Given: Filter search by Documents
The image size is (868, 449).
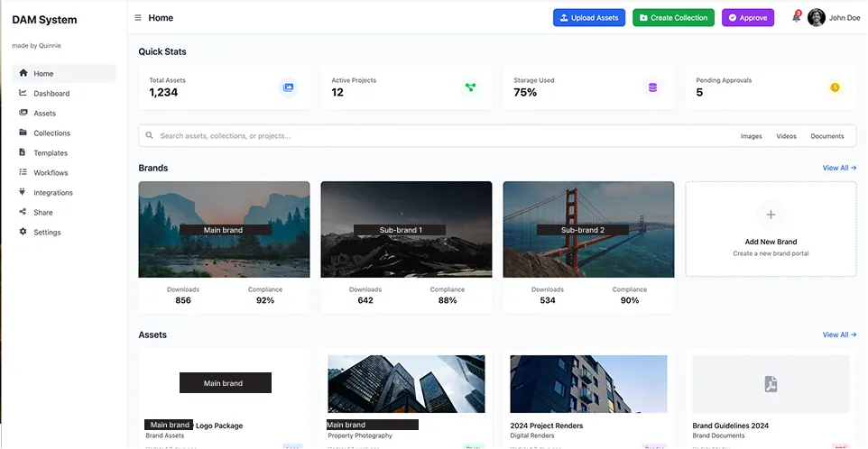Looking at the screenshot, I should (827, 136).
